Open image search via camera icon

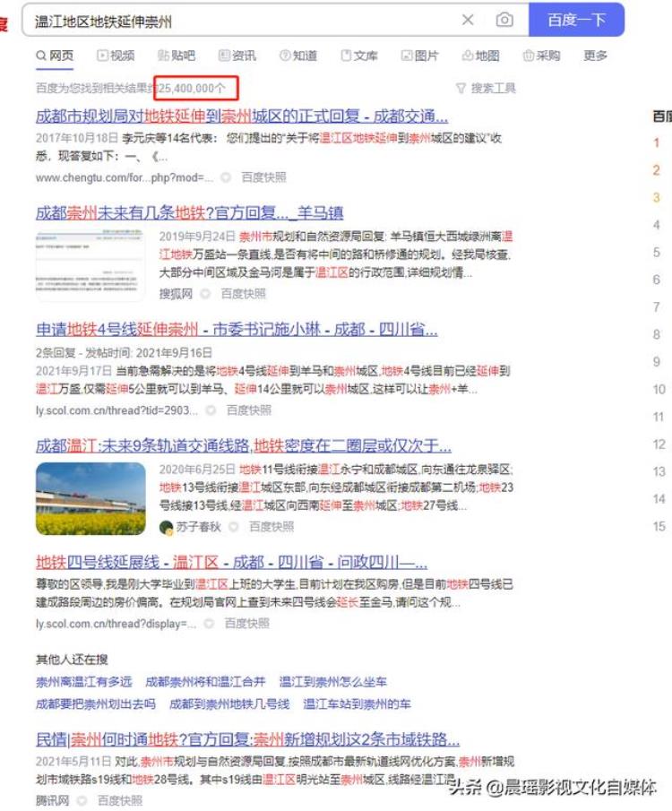click(x=504, y=21)
